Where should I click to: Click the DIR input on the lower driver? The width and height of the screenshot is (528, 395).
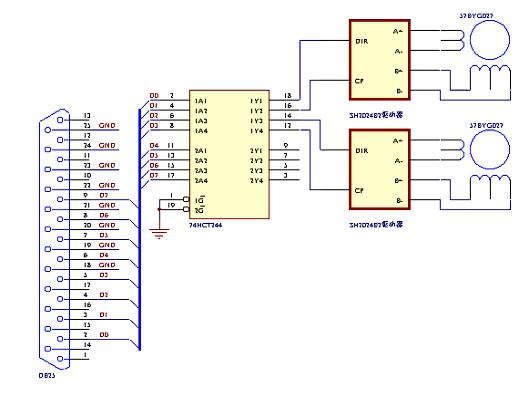[362, 151]
